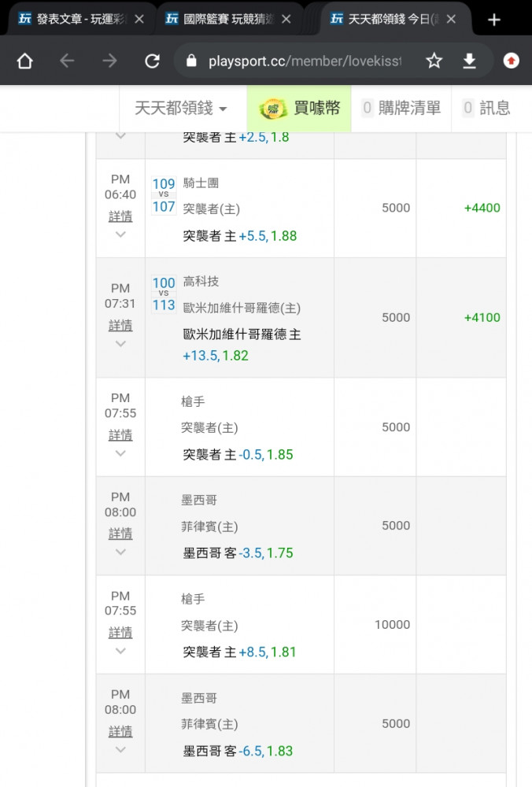Open 訊息 messages
This screenshot has height=787, width=532.
coord(486,109)
